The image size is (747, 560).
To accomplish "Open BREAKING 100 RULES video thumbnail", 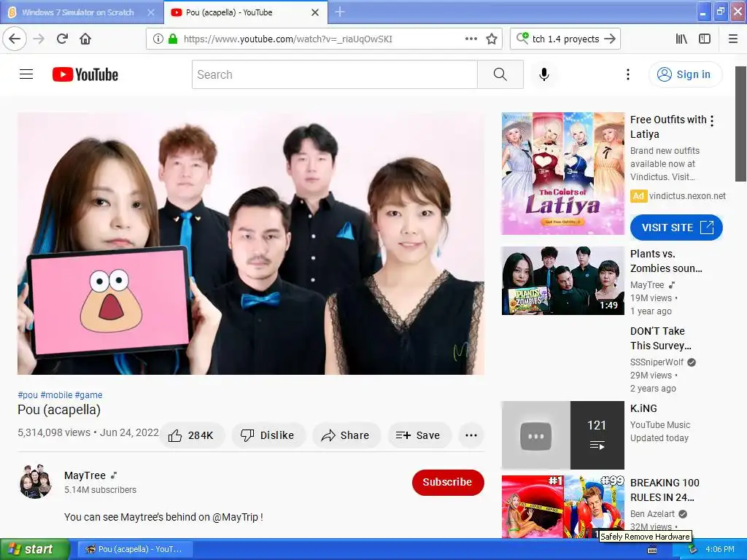I will [562, 507].
